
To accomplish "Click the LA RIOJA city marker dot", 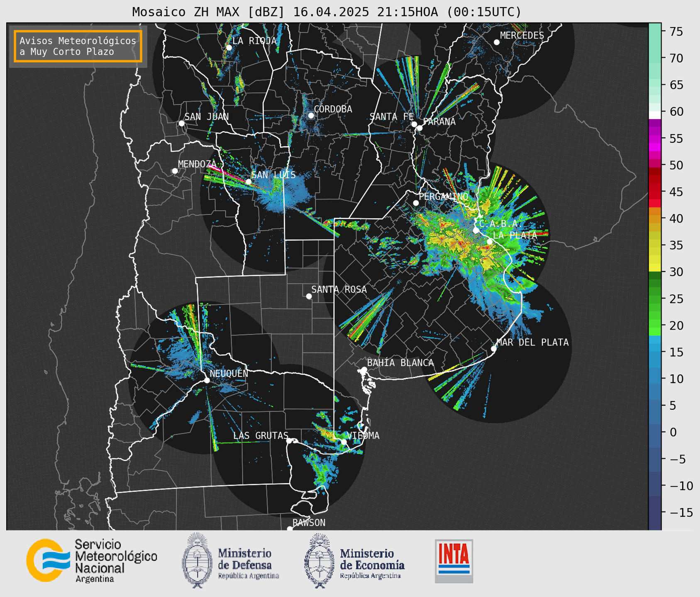I will (x=229, y=48).
